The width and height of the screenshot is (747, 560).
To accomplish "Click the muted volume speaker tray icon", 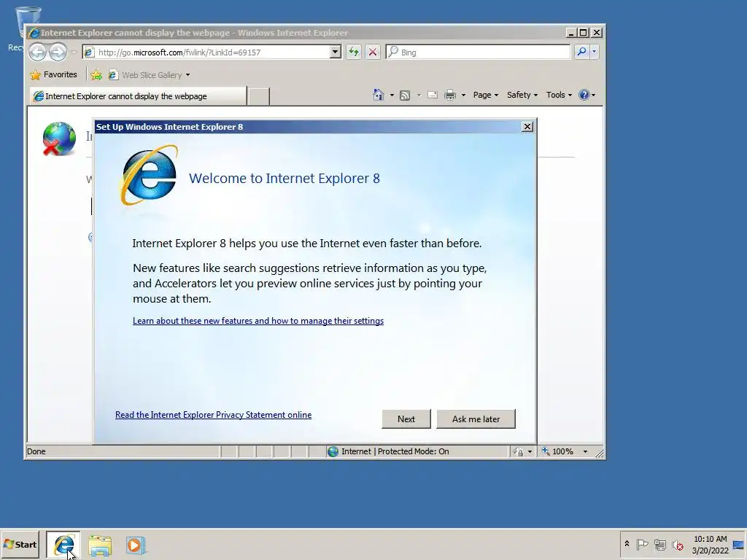I will point(678,545).
